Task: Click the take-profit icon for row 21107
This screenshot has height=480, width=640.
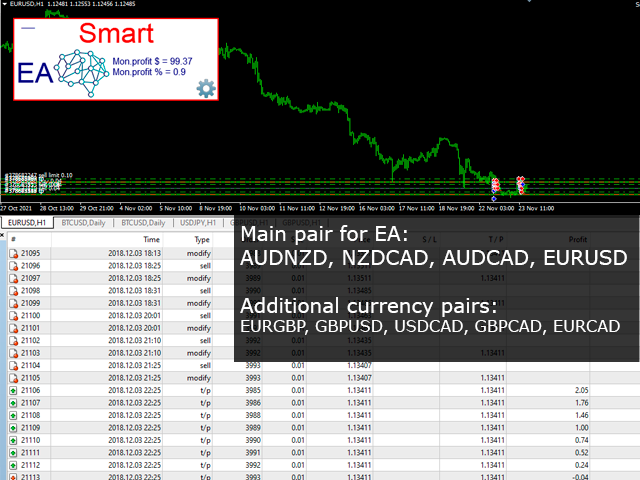Action: coord(13,403)
